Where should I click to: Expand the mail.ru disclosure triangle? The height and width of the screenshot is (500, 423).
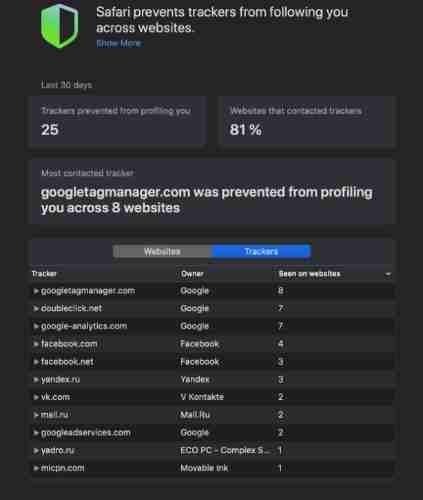pos(36,415)
